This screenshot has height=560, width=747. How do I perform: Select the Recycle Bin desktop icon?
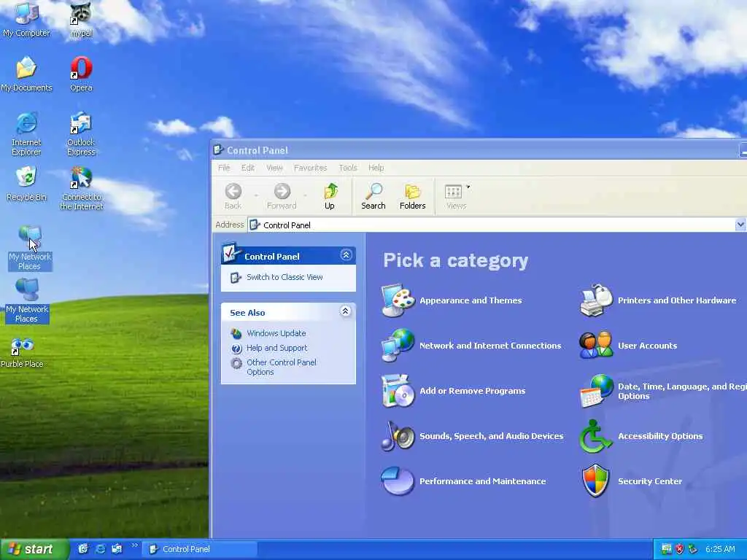(27, 184)
